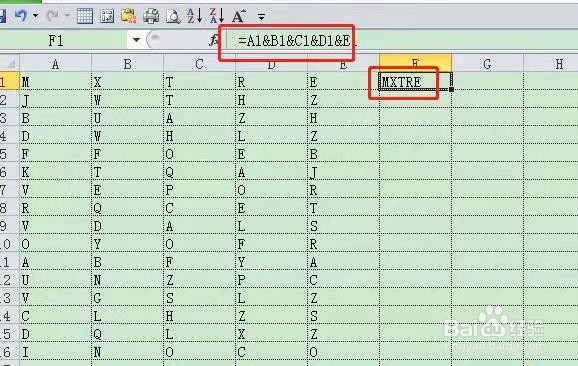The image size is (578, 366).
Task: Open Customize Quick Access Toolbar dropdown
Action: click(261, 17)
